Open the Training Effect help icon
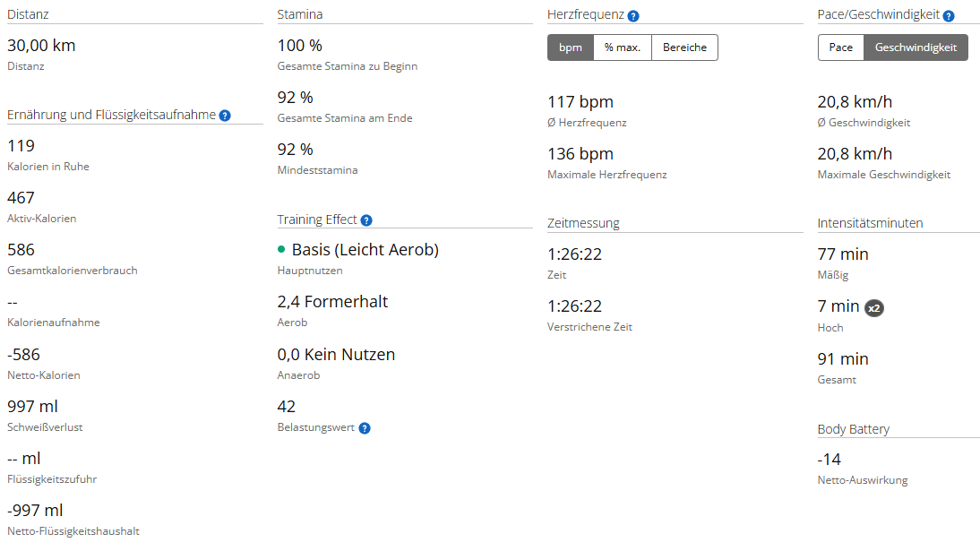This screenshot has height=551, width=980. (x=366, y=220)
